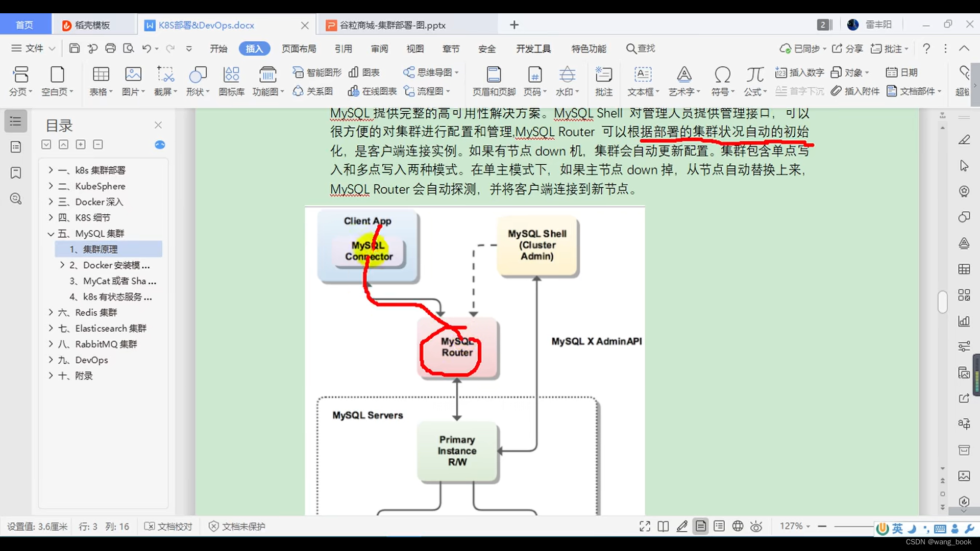The width and height of the screenshot is (980, 551).
Task: Expand the 三、Docker 深入 outline item
Action: coord(51,202)
